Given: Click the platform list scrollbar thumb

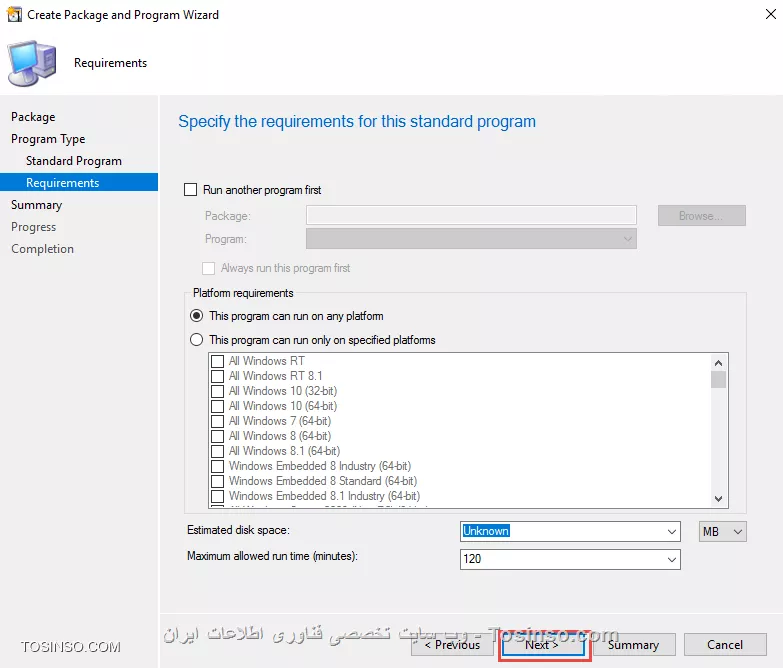Looking at the screenshot, I should [x=719, y=379].
